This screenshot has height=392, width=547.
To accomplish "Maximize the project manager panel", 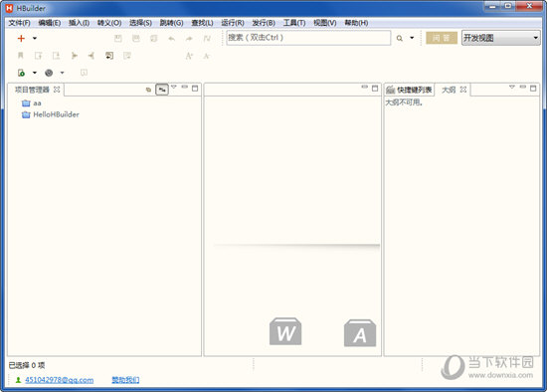I will click(195, 89).
